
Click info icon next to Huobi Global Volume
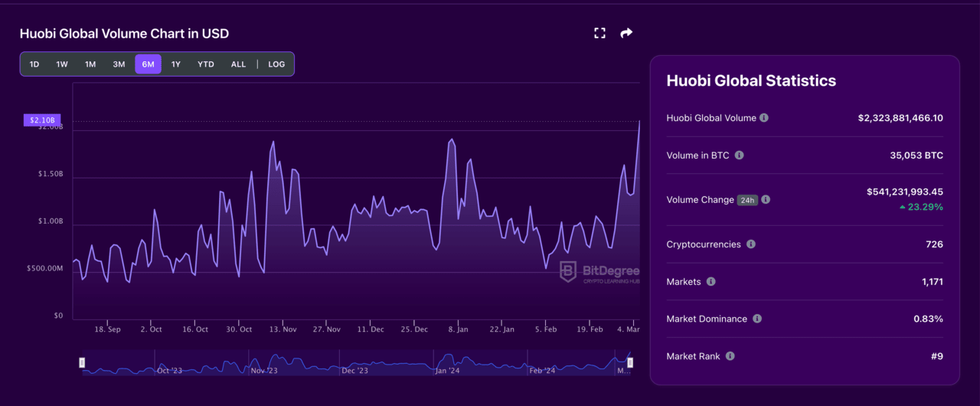click(x=764, y=118)
